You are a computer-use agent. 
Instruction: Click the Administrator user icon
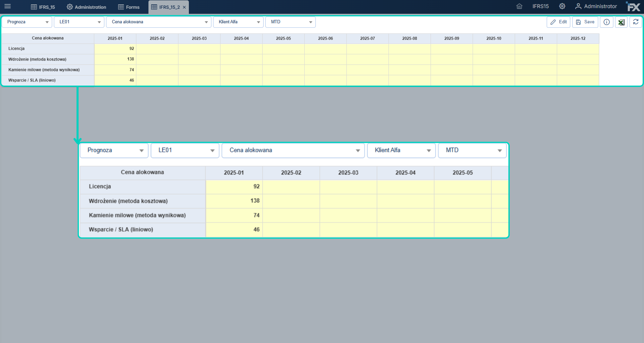point(578,6)
